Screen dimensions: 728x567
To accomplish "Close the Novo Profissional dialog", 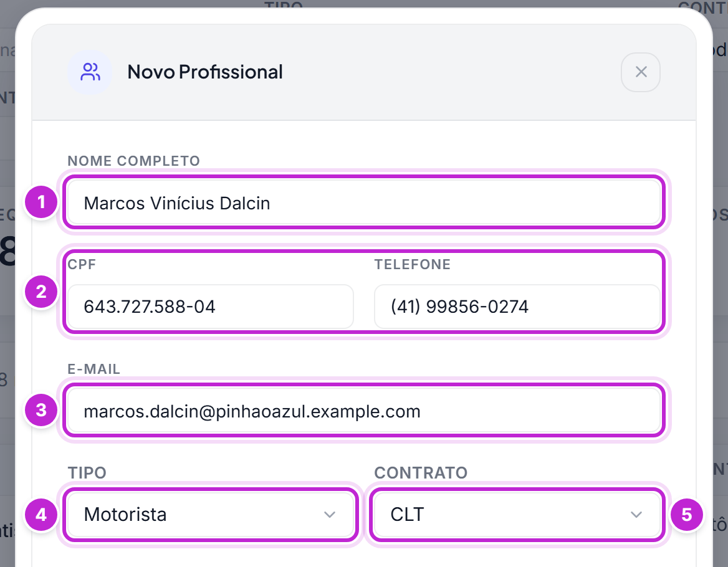I will (641, 72).
